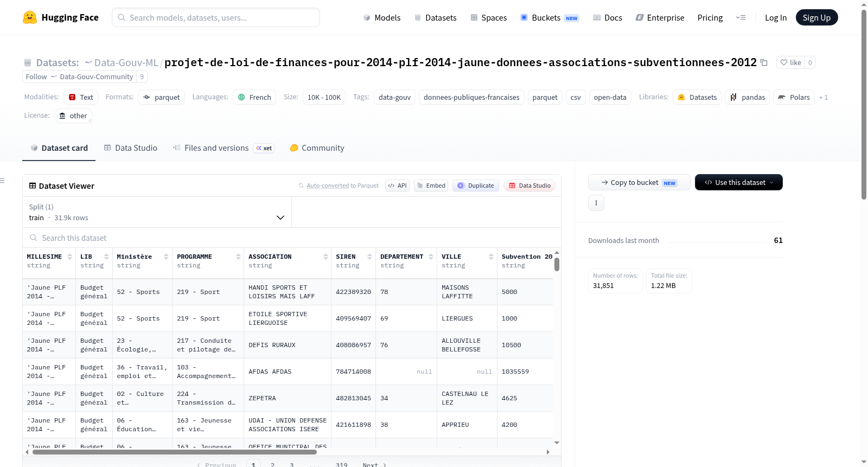Select the other license tag

click(x=73, y=116)
